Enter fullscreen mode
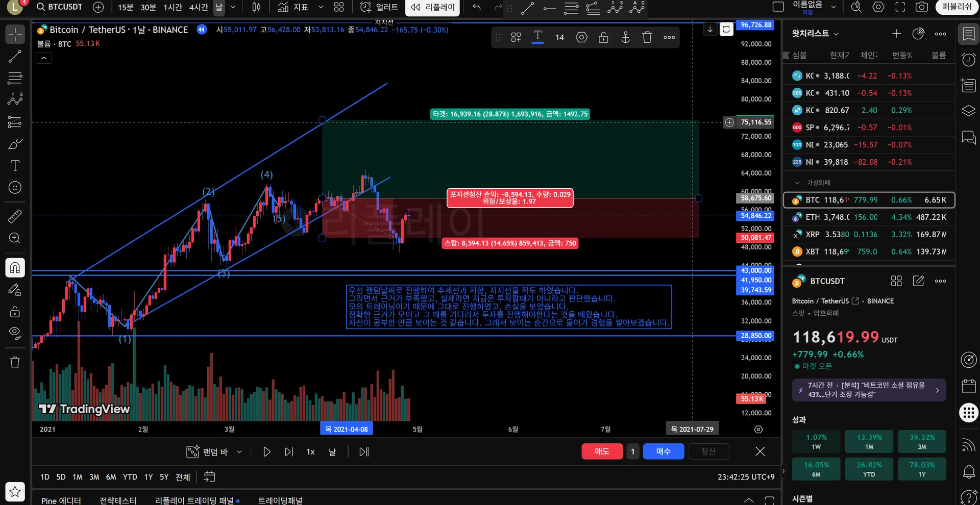This screenshot has height=505, width=980. coord(900,7)
